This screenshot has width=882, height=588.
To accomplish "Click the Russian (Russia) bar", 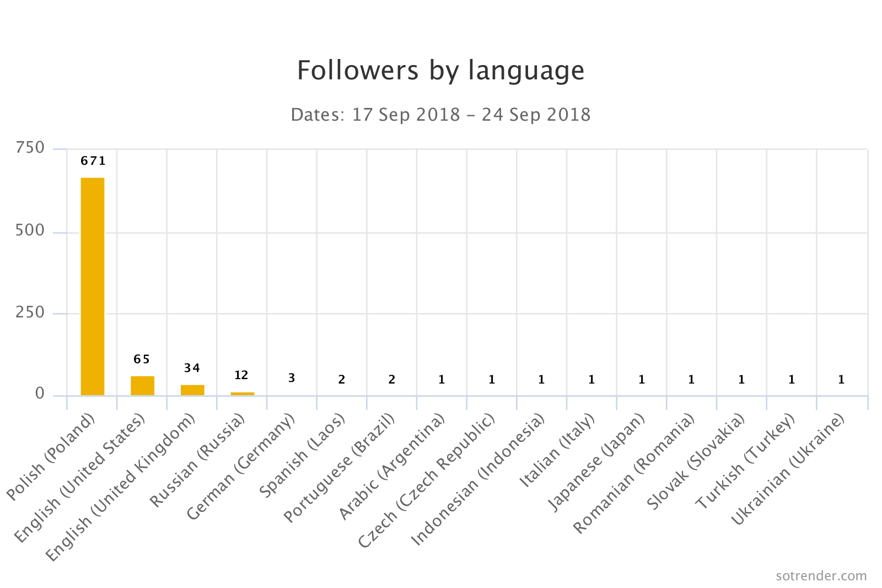I will point(242,393).
